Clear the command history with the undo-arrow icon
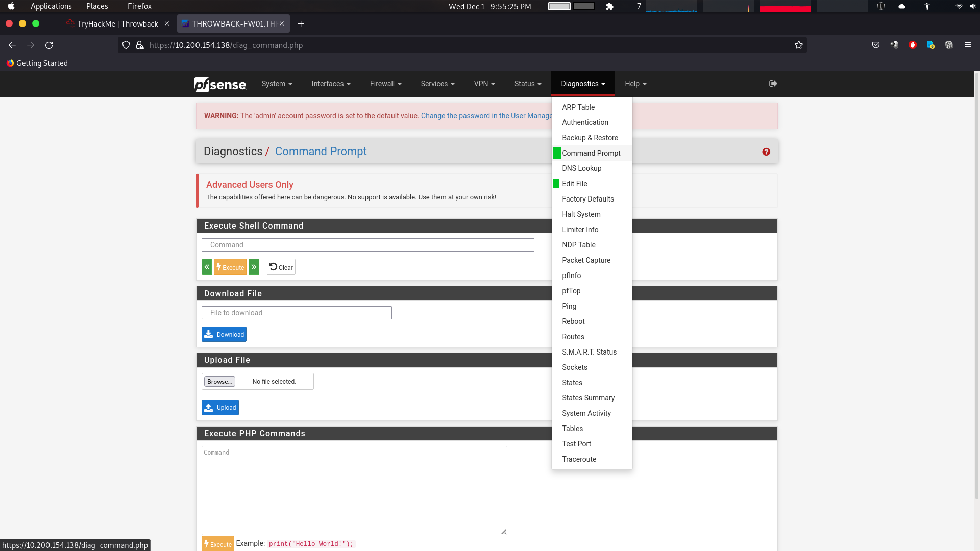 [281, 267]
